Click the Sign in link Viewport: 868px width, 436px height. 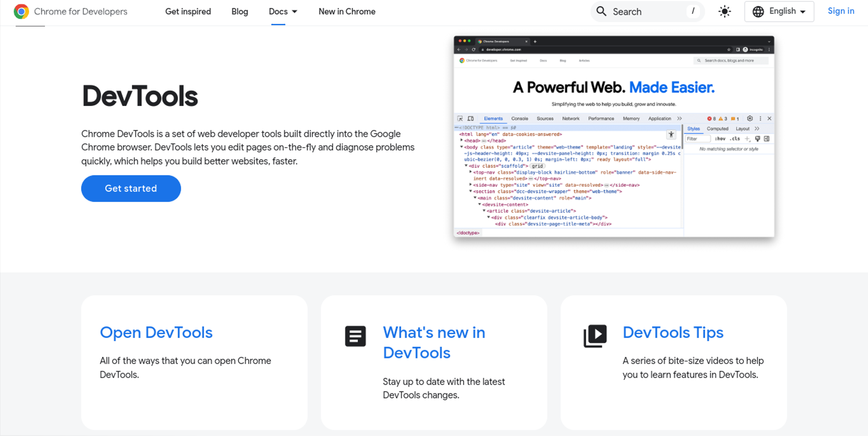click(841, 11)
